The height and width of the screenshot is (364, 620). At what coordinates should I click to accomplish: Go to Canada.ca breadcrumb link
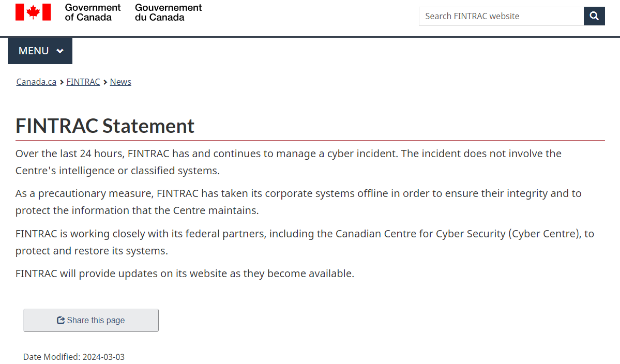[36, 82]
